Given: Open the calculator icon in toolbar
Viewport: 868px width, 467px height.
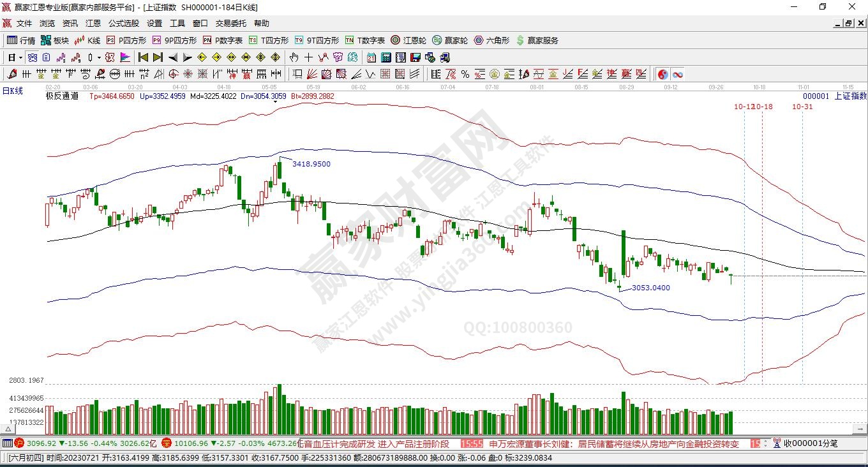Looking at the screenshot, I should 385,57.
